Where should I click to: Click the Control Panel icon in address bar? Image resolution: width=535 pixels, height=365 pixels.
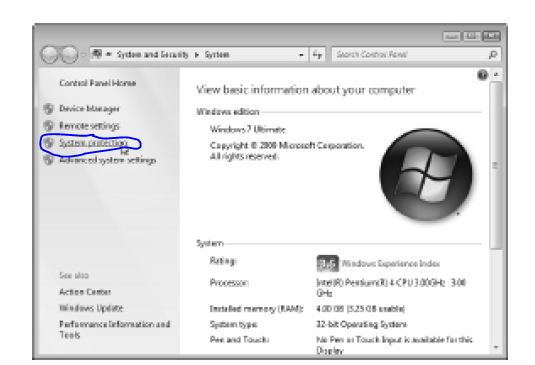point(97,54)
